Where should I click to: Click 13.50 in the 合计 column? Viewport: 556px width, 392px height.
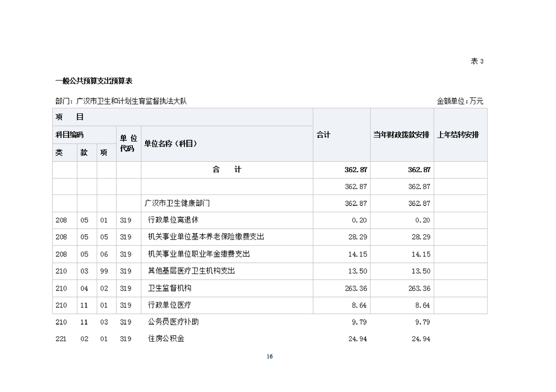point(357,271)
